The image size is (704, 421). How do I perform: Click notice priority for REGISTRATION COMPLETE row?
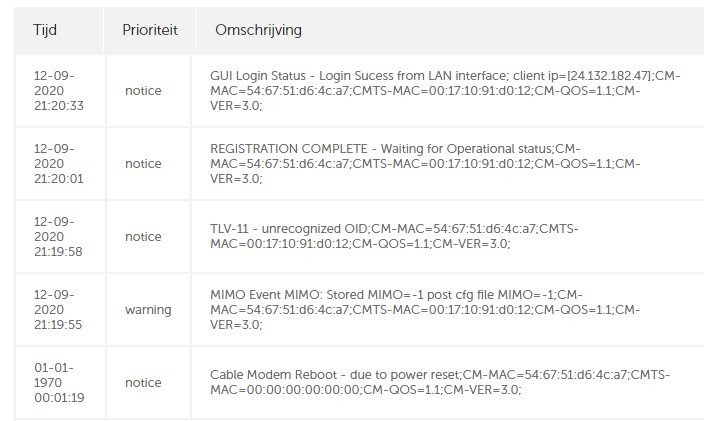(143, 164)
